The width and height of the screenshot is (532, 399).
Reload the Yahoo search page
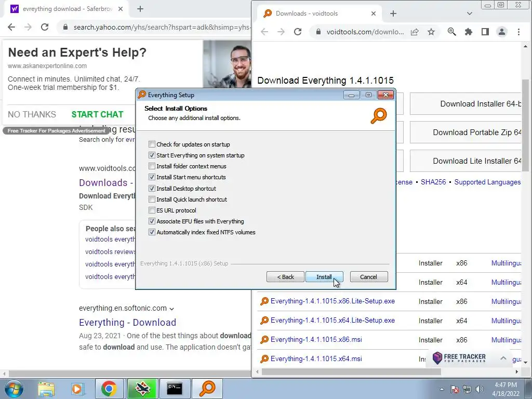coord(45,27)
